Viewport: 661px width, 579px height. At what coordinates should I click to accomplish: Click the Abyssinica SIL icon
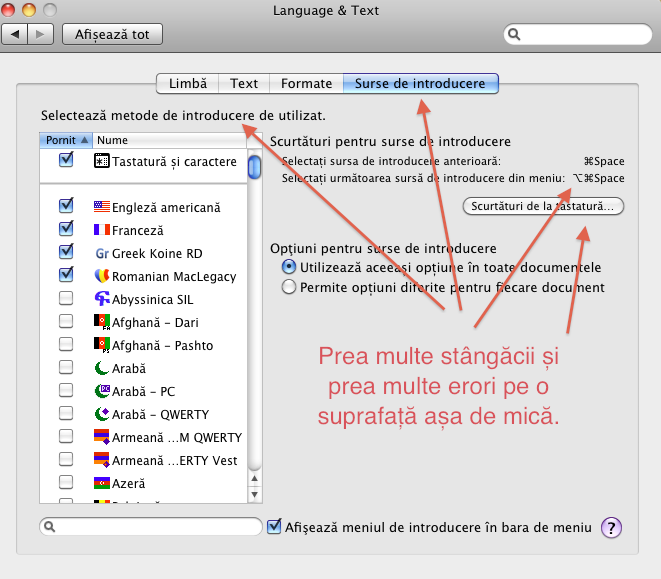[x=102, y=299]
